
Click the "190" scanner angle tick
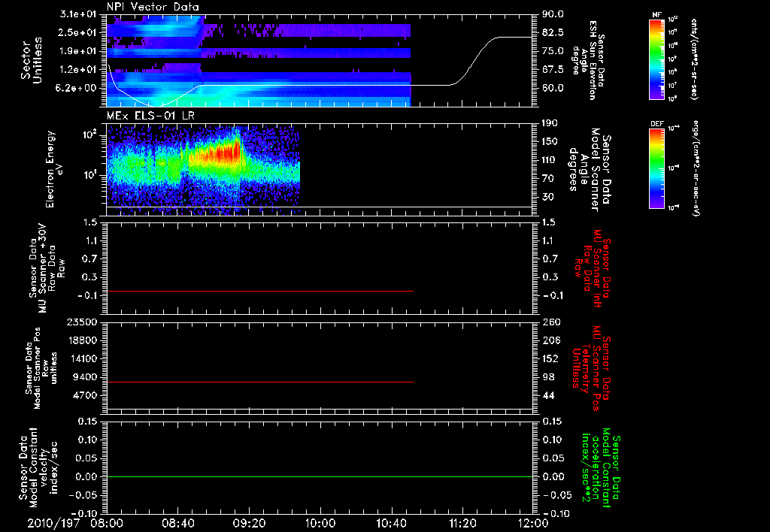coord(550,123)
